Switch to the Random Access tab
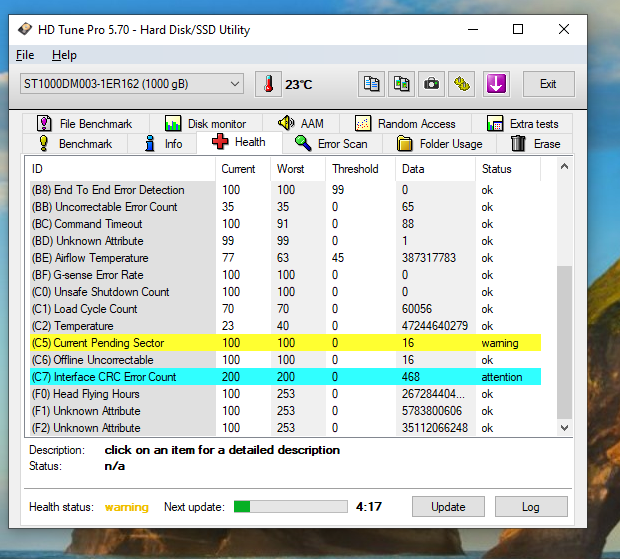Screen dimensions: 620x559 405,124
